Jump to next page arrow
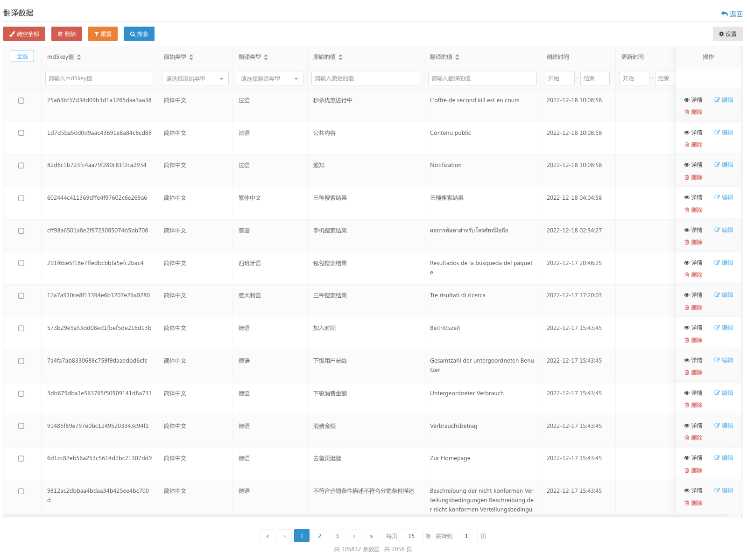 click(x=354, y=536)
